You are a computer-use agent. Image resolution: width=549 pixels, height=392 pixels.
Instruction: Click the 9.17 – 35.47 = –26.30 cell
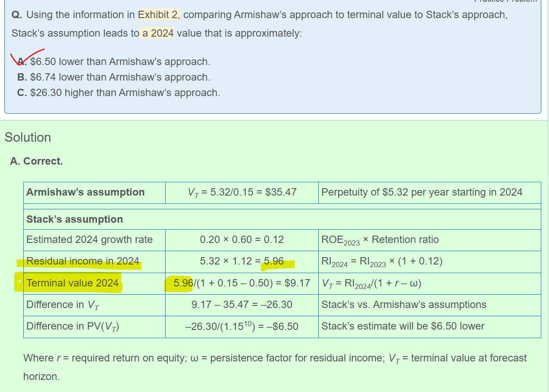242,305
